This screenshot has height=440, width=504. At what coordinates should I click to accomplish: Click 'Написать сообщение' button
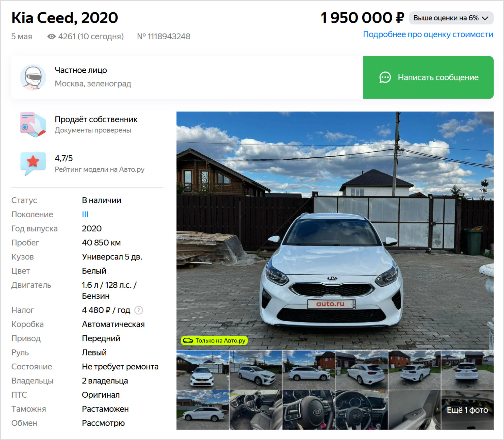click(x=428, y=77)
